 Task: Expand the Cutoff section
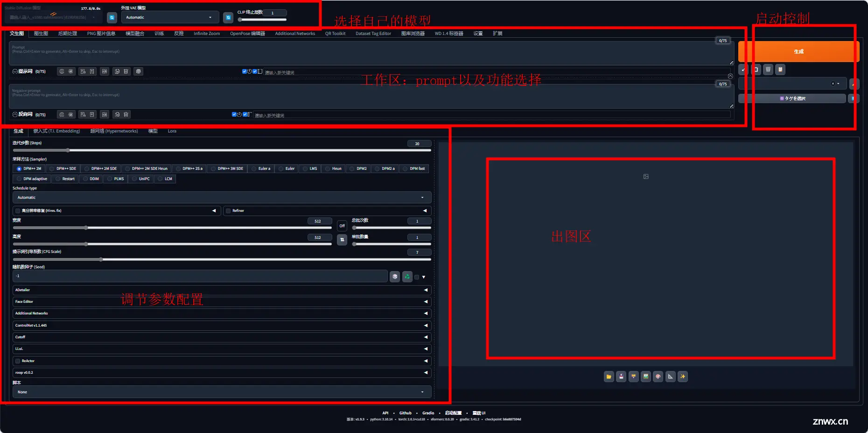point(222,337)
